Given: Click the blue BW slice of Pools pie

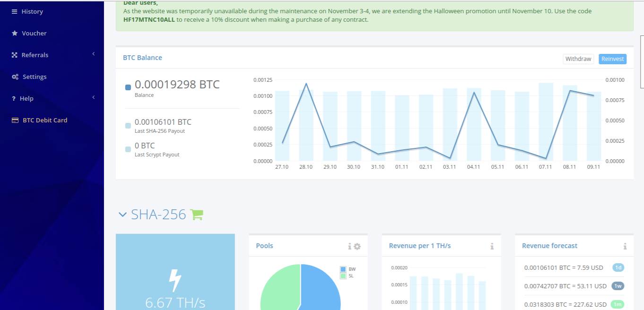Looking at the screenshot, I should pos(322,288).
